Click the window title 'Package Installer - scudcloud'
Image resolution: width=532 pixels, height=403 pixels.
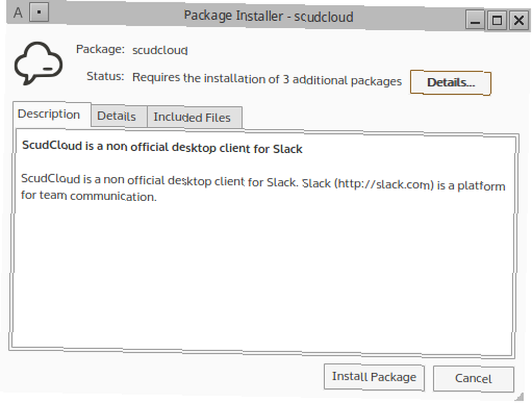coord(268,16)
